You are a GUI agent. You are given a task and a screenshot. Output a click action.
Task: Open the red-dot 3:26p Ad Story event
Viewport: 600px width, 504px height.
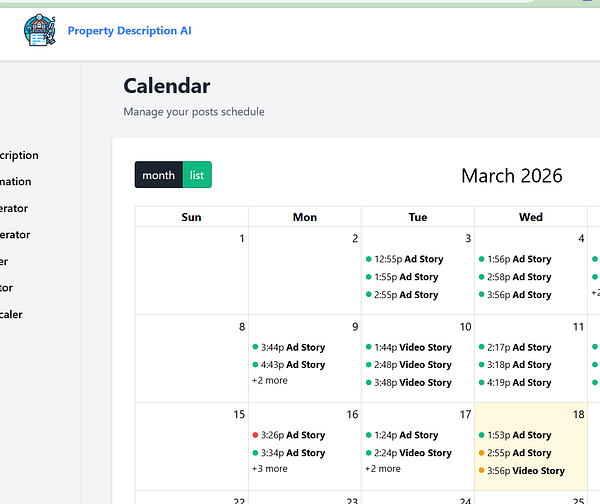tap(289, 435)
